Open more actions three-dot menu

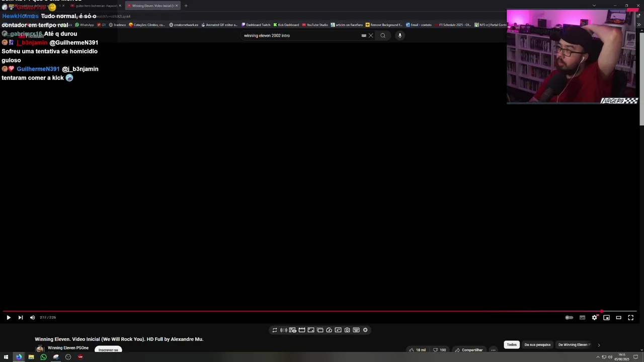[x=493, y=350]
